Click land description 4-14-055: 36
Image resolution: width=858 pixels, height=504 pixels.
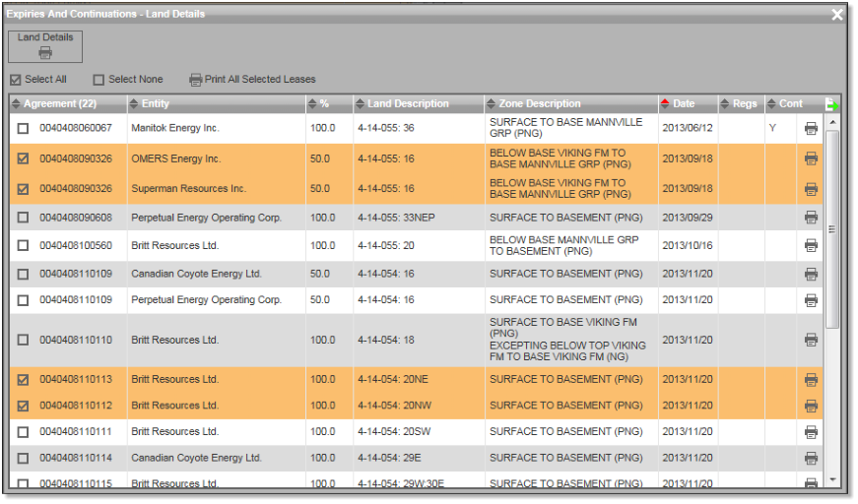386,128
